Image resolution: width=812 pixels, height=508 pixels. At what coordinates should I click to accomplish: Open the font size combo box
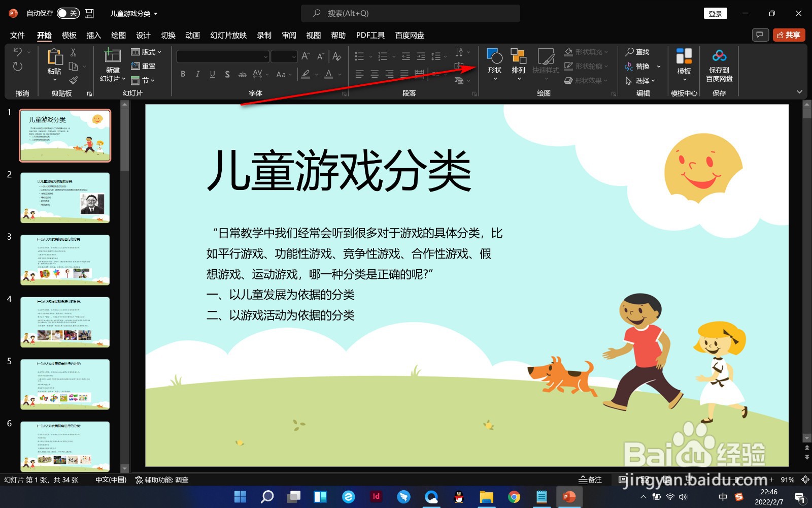click(x=284, y=56)
